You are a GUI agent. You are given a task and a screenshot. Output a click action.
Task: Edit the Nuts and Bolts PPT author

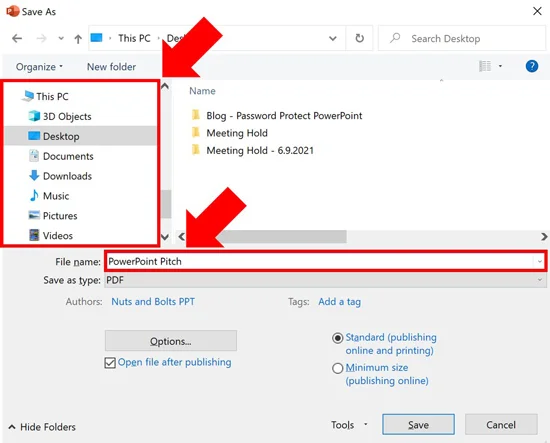(153, 302)
